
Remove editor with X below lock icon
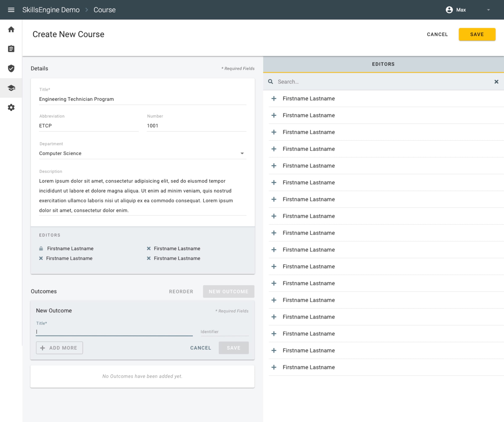click(x=41, y=258)
